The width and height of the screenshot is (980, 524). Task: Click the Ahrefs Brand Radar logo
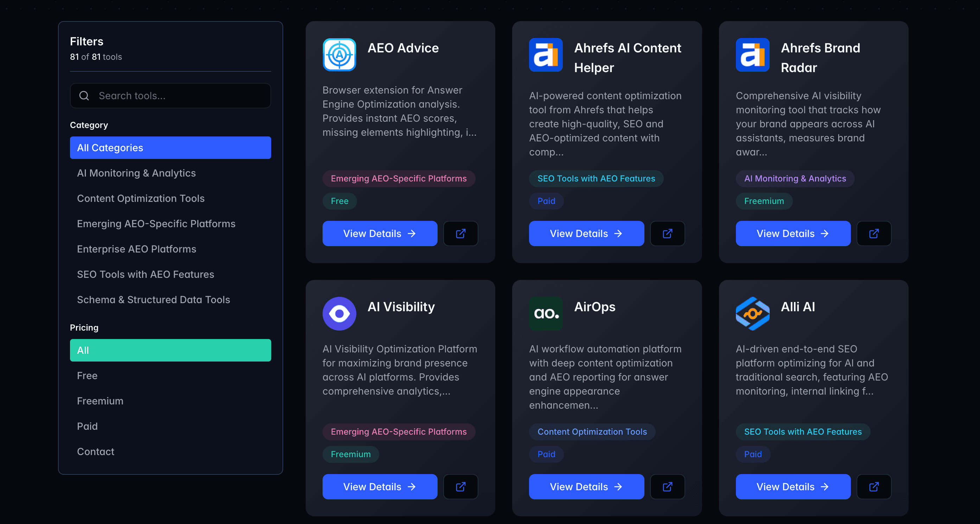pos(752,55)
